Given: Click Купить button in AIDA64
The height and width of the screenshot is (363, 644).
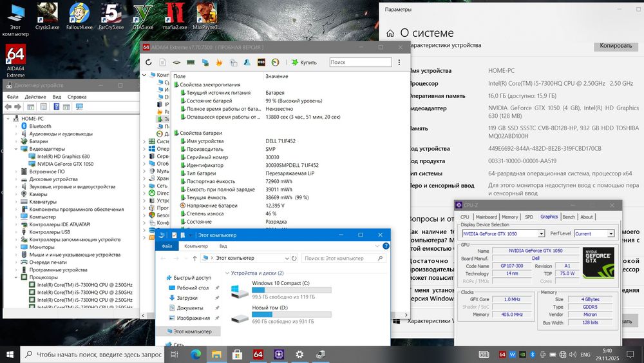Looking at the screenshot, I should tap(305, 63).
